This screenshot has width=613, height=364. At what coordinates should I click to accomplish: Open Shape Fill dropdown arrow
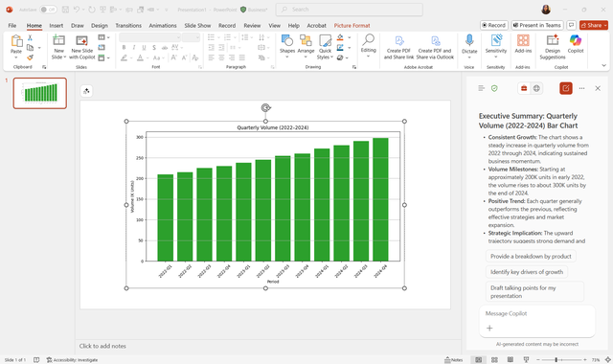pyautogui.click(x=349, y=37)
